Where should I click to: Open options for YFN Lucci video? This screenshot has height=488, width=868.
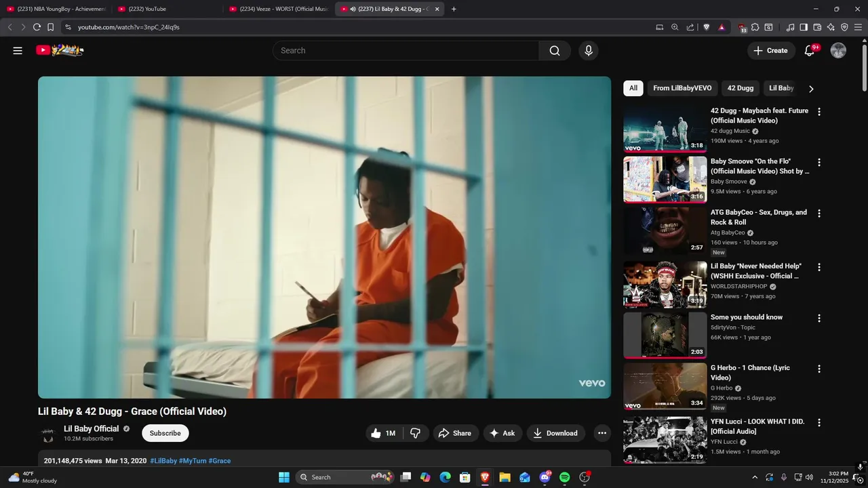click(819, 422)
